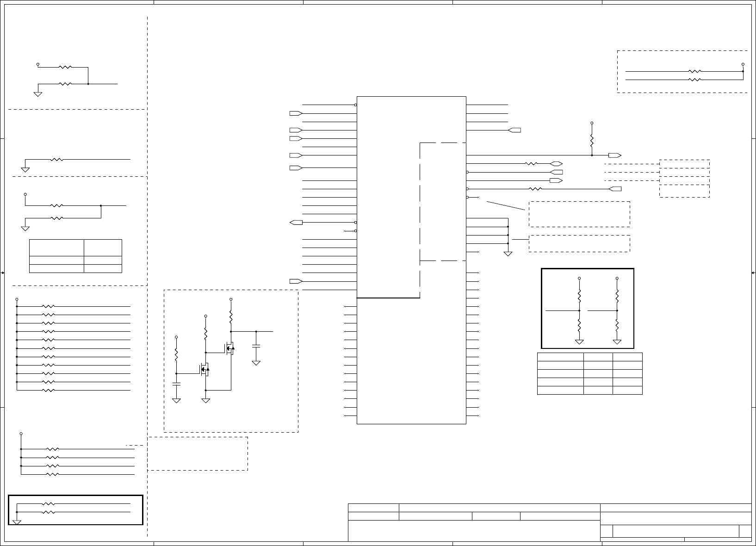The width and height of the screenshot is (756, 546).
Task: Click the ground symbol joining four IC pins
Action: pyautogui.click(x=508, y=253)
